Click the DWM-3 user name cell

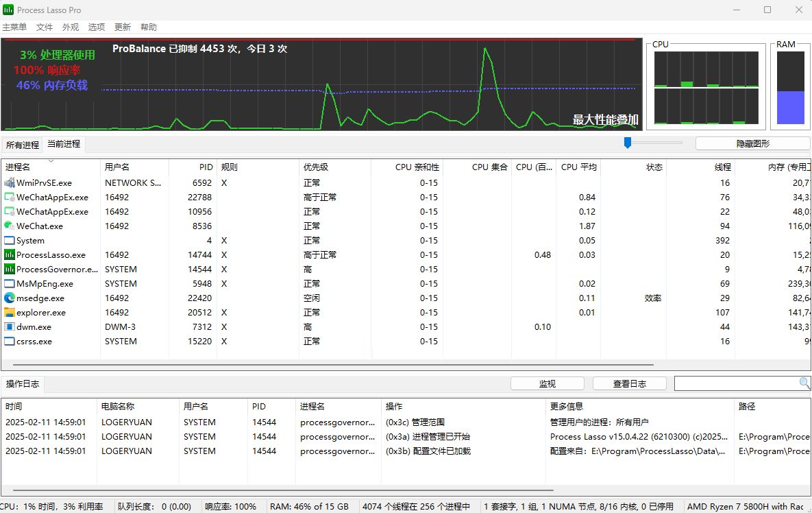point(120,327)
